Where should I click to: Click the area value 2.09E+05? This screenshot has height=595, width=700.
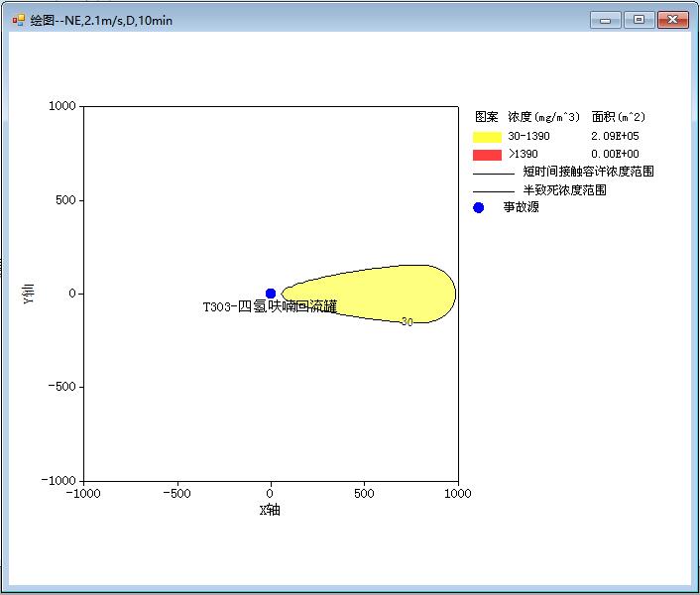coord(615,136)
